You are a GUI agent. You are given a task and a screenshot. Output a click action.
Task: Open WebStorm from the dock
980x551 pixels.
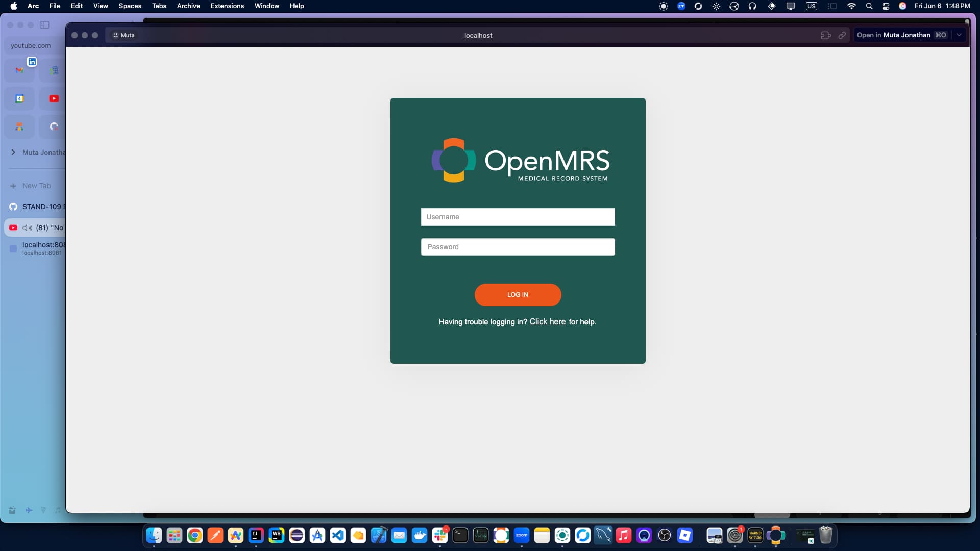click(277, 535)
